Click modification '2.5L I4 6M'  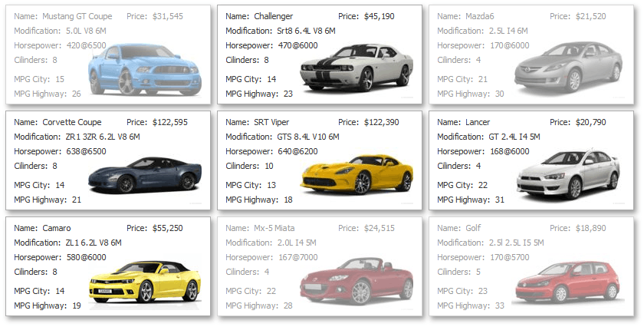tap(508, 31)
